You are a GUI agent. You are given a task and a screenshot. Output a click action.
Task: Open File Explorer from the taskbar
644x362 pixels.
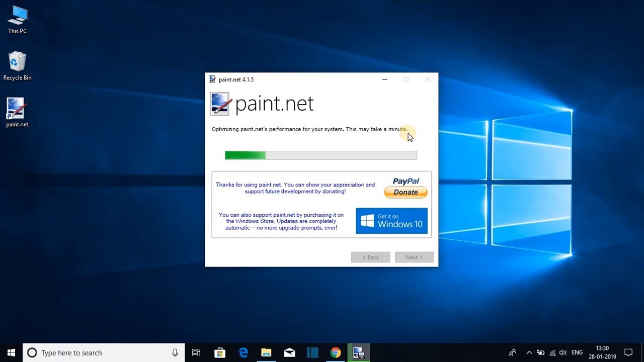pos(266,352)
